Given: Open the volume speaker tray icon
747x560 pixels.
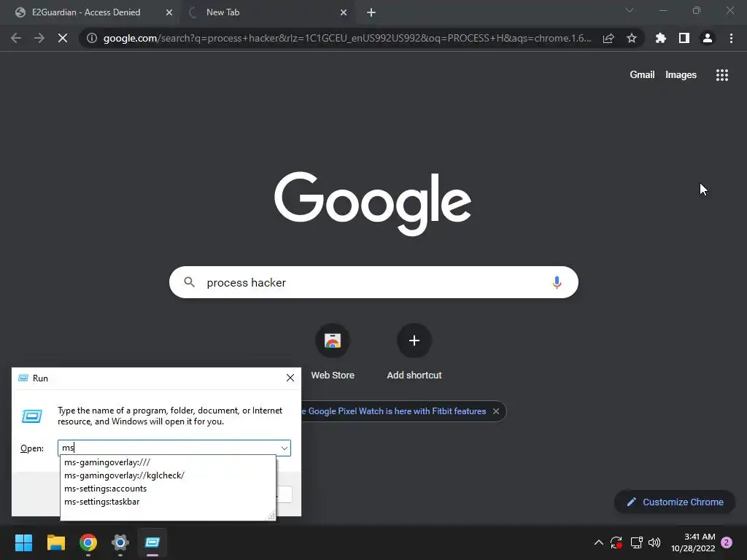Looking at the screenshot, I should (x=654, y=542).
